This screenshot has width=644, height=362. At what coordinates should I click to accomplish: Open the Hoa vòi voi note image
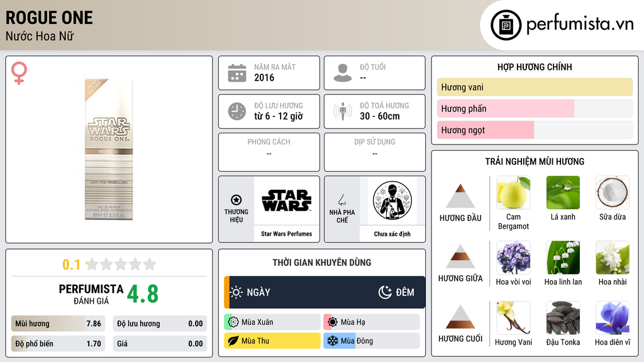pyautogui.click(x=513, y=257)
